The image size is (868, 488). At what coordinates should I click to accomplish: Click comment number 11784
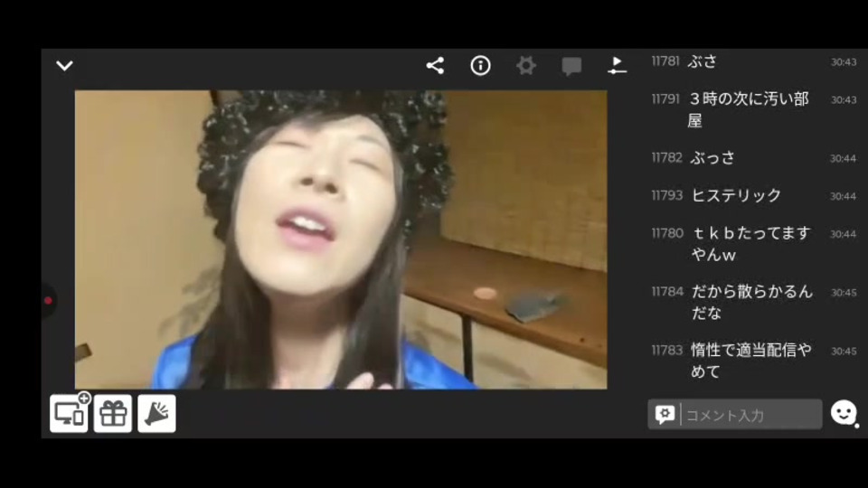(667, 292)
